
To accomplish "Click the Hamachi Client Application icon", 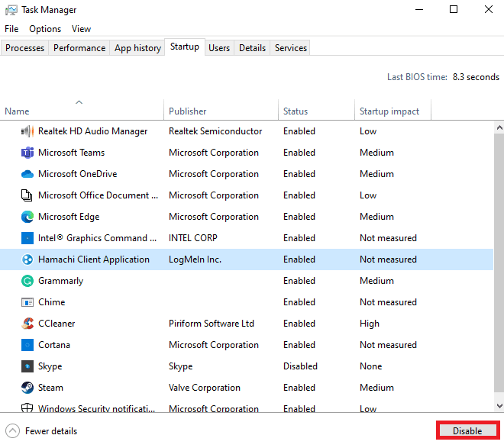I will [27, 259].
